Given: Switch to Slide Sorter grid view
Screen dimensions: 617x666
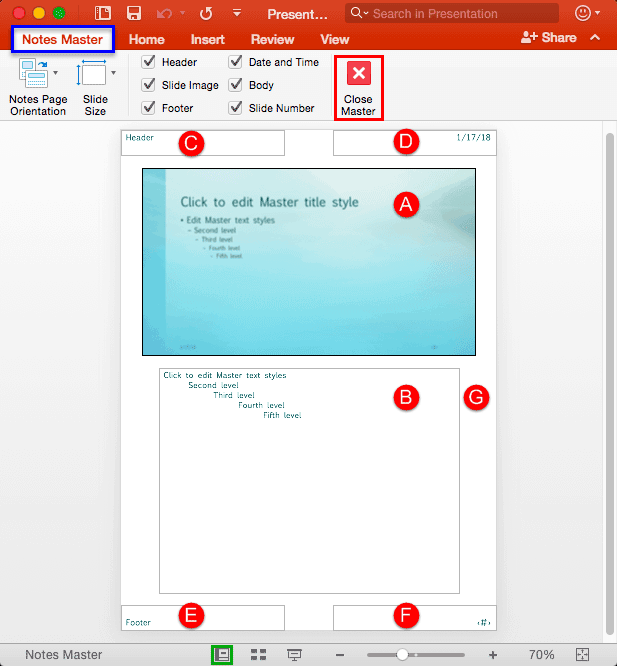Looking at the screenshot, I should click(x=259, y=654).
